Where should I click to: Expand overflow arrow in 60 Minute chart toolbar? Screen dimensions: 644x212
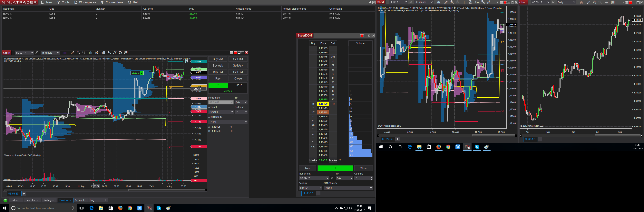[497, 2]
